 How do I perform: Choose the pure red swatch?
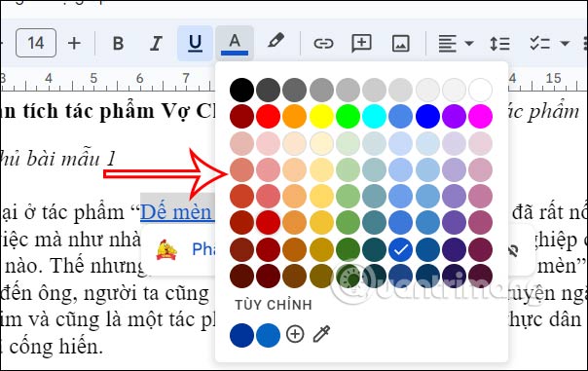(268, 117)
